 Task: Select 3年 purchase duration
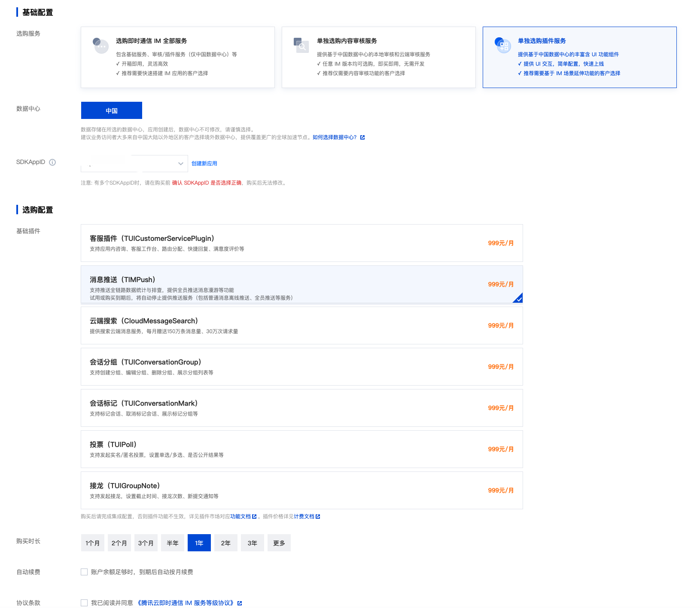click(x=253, y=543)
